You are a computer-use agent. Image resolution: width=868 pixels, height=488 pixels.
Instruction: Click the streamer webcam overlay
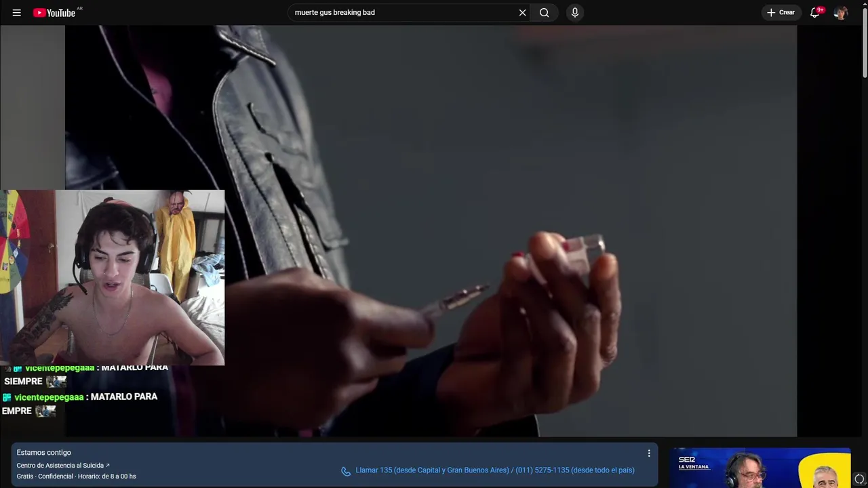point(112,277)
